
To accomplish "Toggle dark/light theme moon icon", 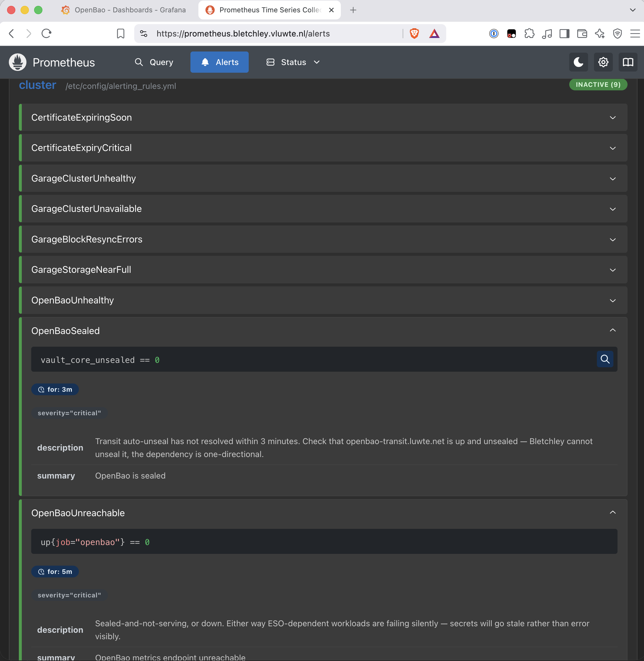I will (x=578, y=62).
